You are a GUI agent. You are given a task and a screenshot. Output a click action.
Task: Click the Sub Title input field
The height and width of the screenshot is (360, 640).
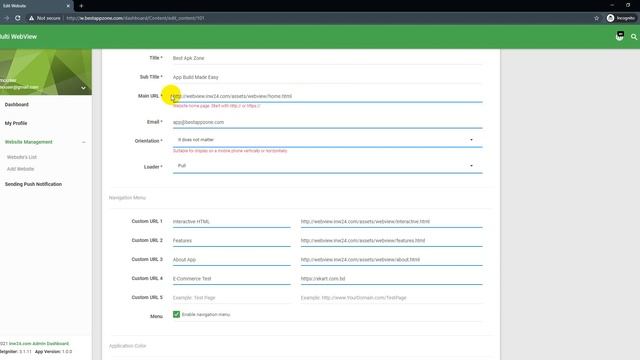(x=327, y=77)
